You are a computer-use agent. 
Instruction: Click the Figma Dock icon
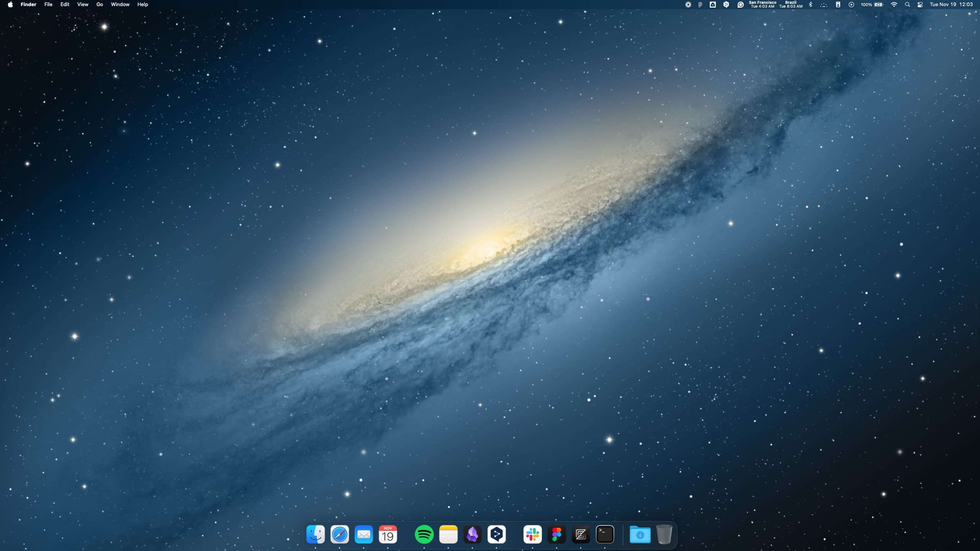point(557,535)
